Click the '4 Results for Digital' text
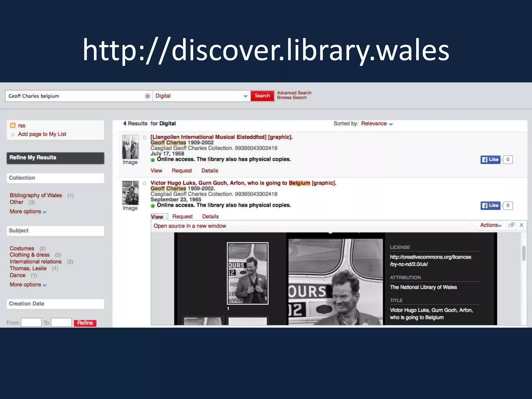Image resolution: width=532 pixels, height=399 pixels. (x=149, y=123)
